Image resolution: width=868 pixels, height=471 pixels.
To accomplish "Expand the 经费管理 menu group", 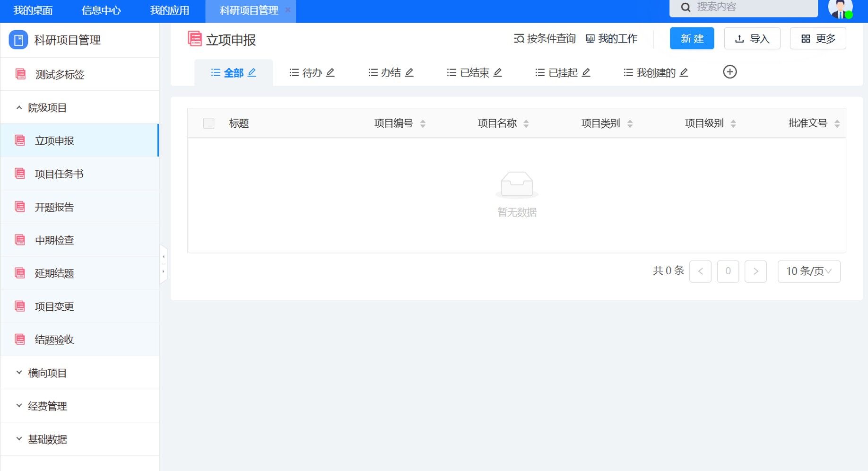I will [47, 406].
